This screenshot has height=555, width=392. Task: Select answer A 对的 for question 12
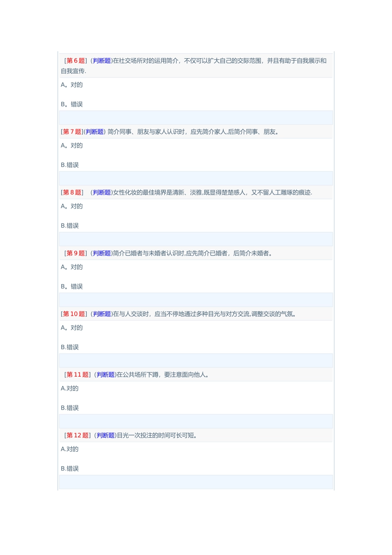(70, 449)
